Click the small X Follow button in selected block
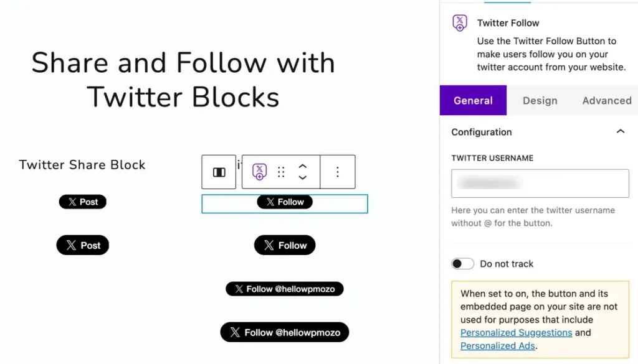This screenshot has width=638, height=364. [285, 202]
